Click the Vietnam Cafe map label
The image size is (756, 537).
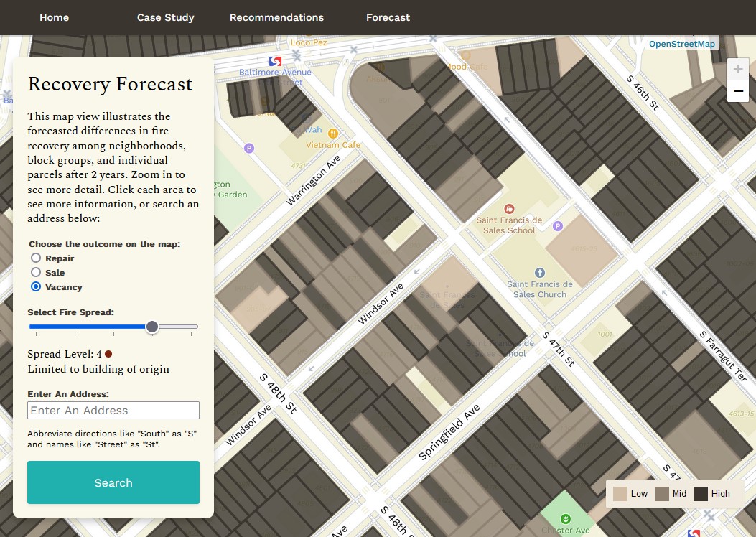coord(333,144)
